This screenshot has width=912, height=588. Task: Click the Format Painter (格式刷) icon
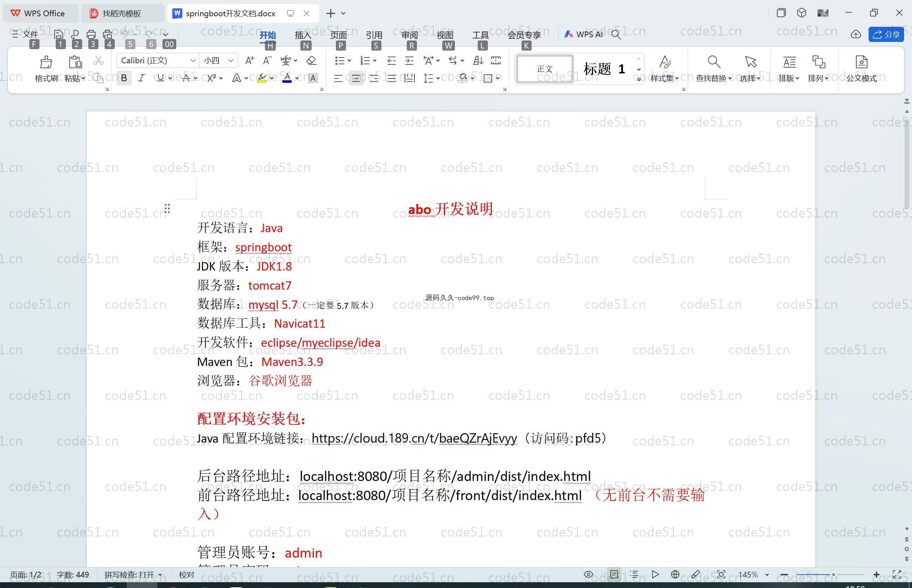[46, 62]
